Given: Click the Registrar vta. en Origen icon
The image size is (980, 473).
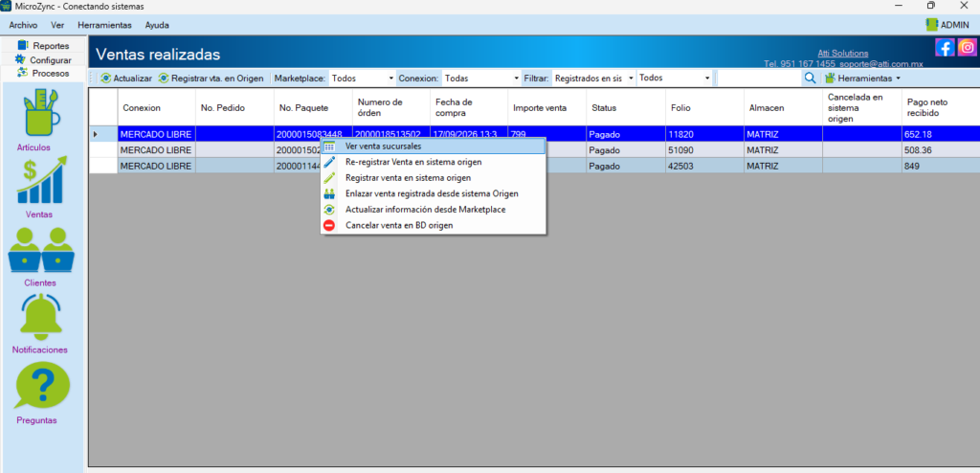Looking at the screenshot, I should click(164, 79).
